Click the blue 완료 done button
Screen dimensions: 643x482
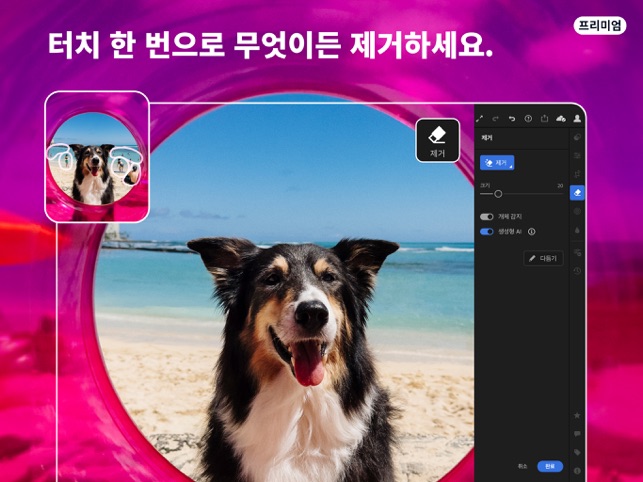tap(550, 466)
